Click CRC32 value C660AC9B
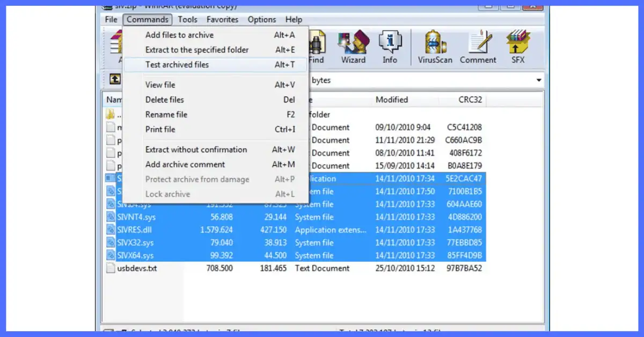Screen dimensions: 644x337 [464, 141]
